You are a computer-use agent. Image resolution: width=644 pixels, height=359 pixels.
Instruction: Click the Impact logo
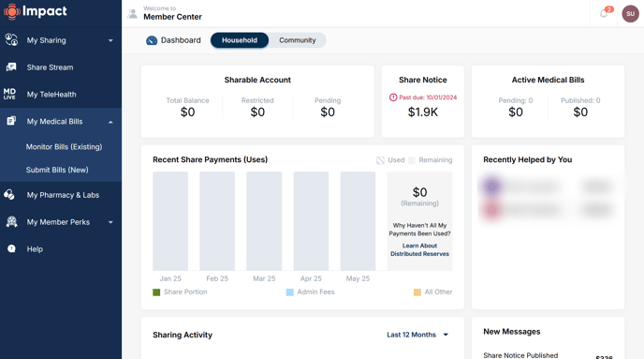click(36, 11)
